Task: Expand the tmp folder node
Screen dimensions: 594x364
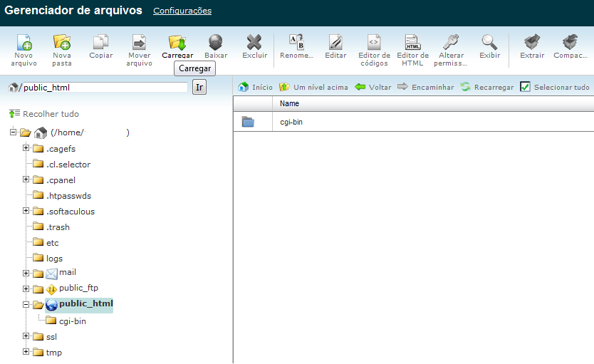Action: point(26,351)
